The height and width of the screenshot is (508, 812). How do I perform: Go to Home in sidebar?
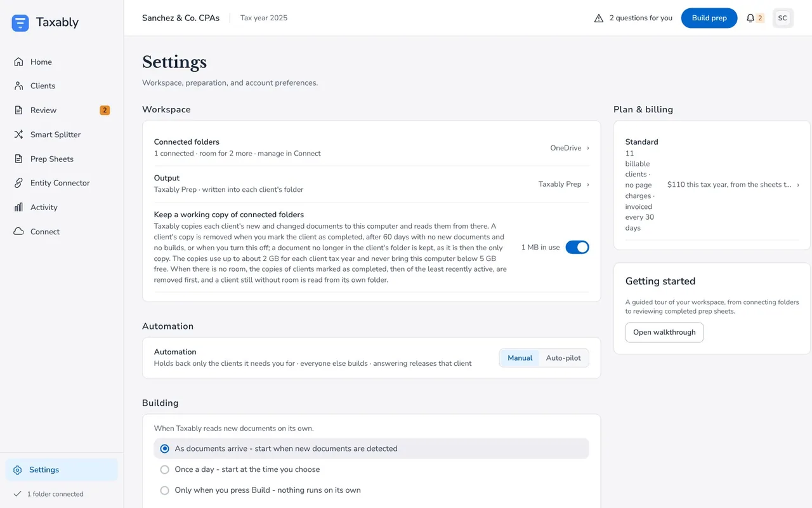(62, 62)
